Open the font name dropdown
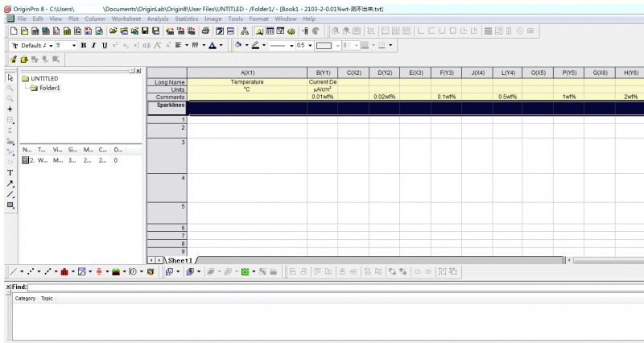Viewport: 644px width, 343px height. [x=51, y=46]
